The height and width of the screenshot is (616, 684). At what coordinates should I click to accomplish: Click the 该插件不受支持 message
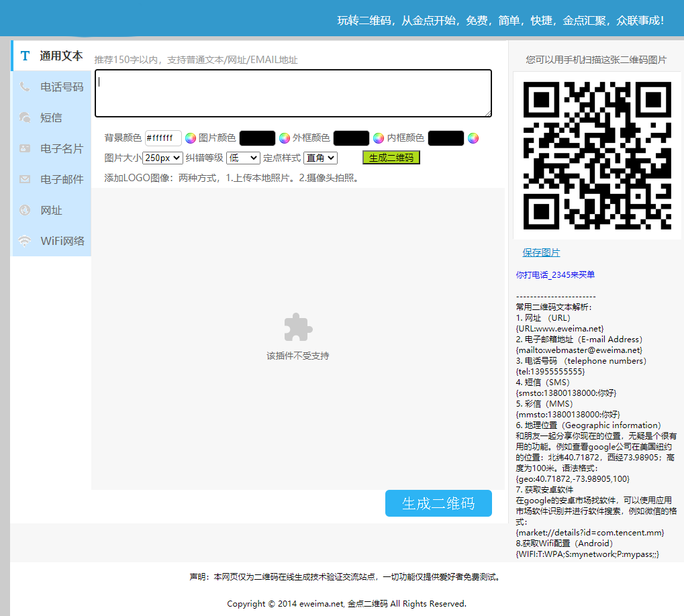pos(298,356)
